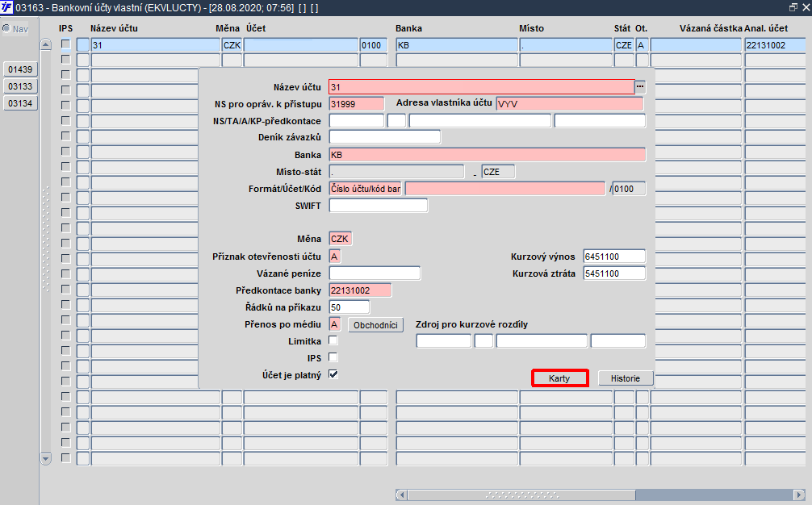Screen dimensions: 812x505
Task: Click the application icon in title bar
Action: click(6, 8)
